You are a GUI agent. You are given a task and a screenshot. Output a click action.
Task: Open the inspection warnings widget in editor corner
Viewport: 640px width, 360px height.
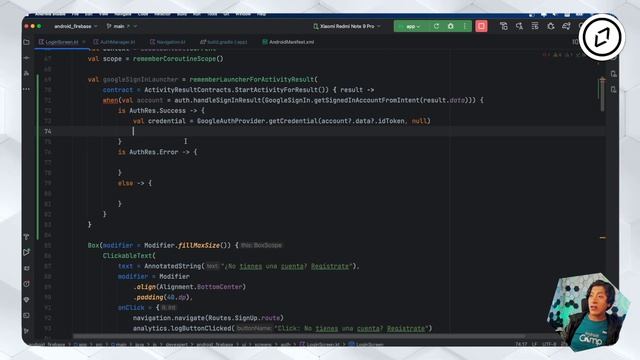(563, 55)
